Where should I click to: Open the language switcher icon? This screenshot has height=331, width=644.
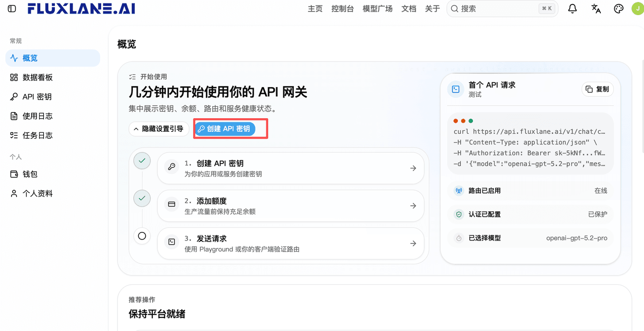tap(596, 9)
